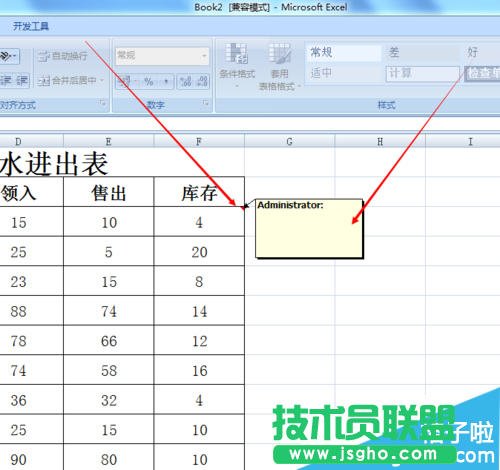Screen dimensions: 500x470
Task: Select cell with value 16
Action: coord(199,370)
